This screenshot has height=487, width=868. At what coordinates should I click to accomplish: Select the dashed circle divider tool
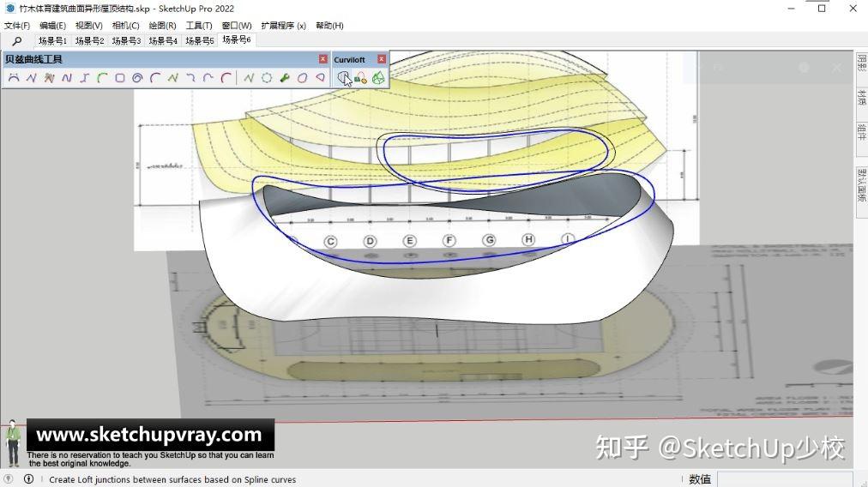click(x=267, y=78)
